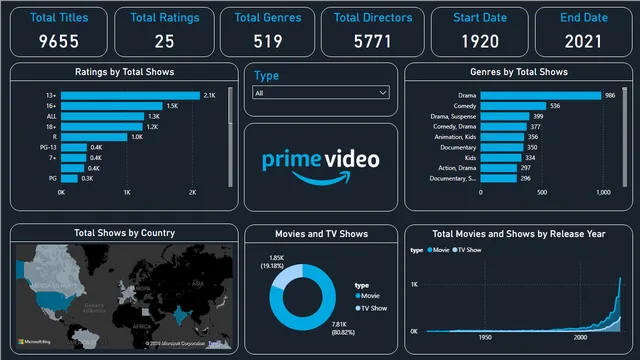
Task: Select the Total Genres card showing 519
Action: (267, 32)
